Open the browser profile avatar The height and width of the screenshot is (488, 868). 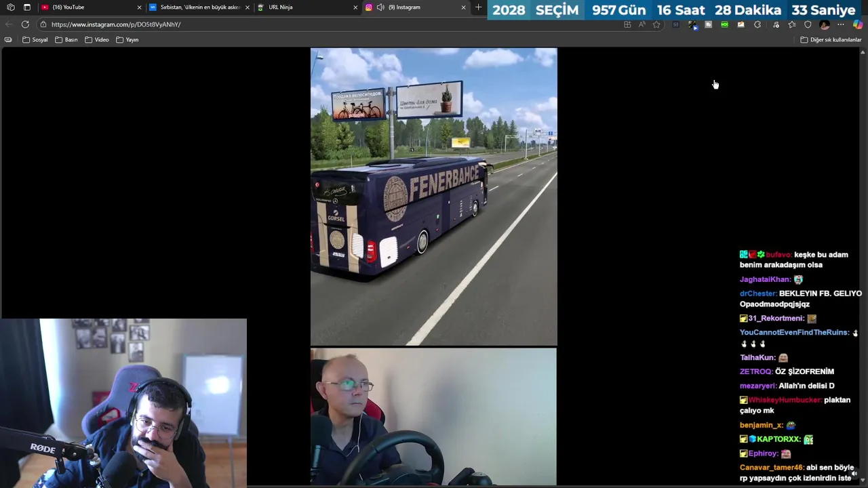(825, 24)
